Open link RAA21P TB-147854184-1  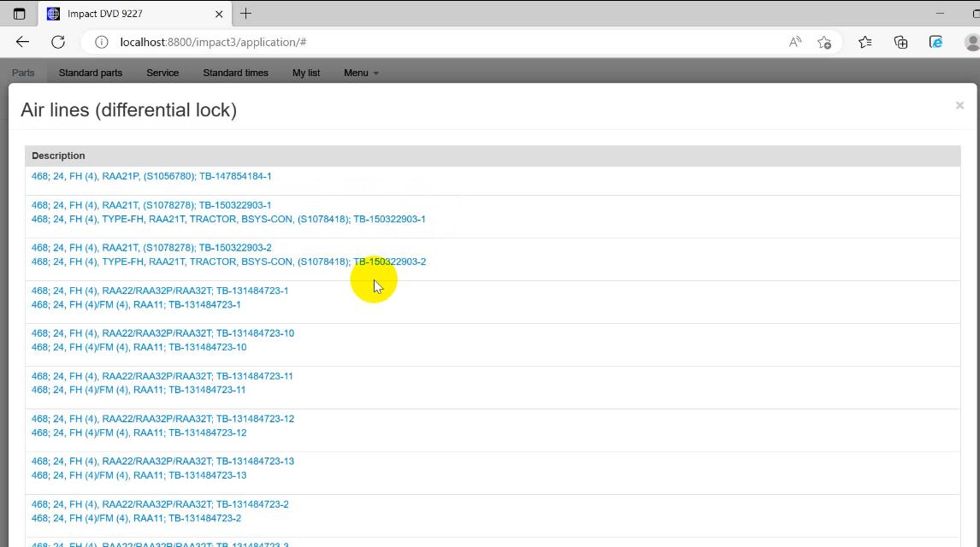[151, 176]
